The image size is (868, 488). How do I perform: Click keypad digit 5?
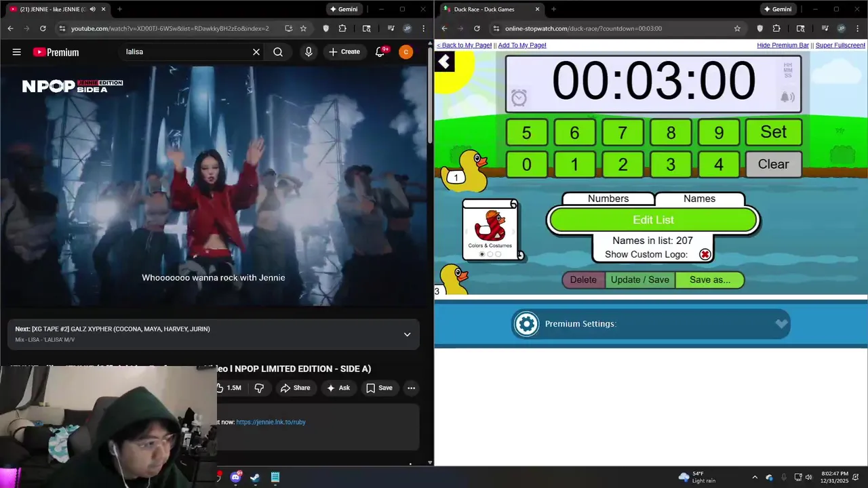[x=526, y=133]
